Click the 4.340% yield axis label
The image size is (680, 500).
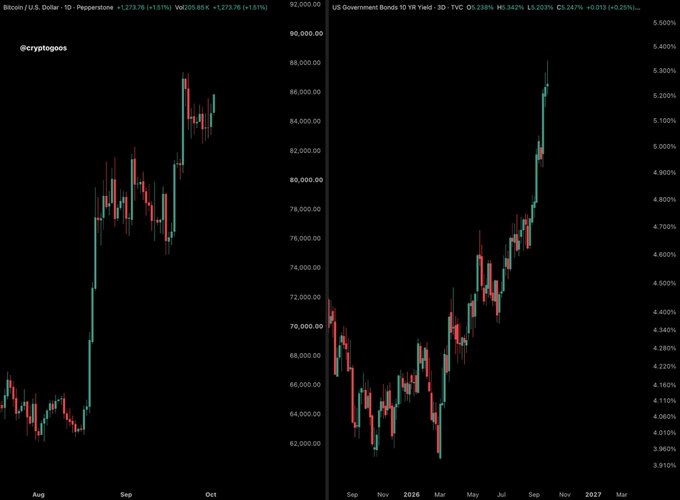664,330
